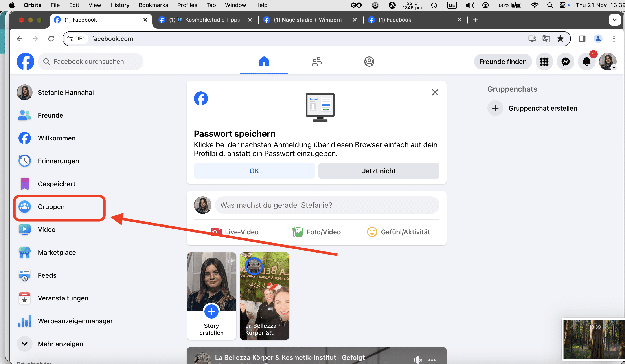Bookmark page with the star icon
The width and height of the screenshot is (625, 364).
(560, 39)
